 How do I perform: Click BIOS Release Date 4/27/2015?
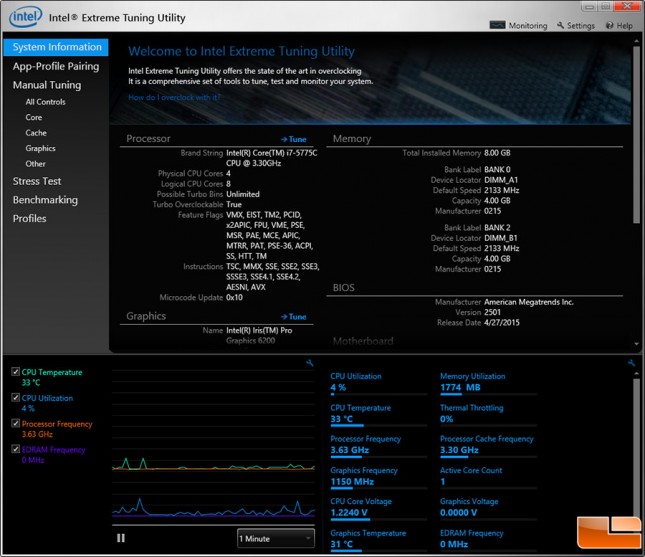point(502,323)
